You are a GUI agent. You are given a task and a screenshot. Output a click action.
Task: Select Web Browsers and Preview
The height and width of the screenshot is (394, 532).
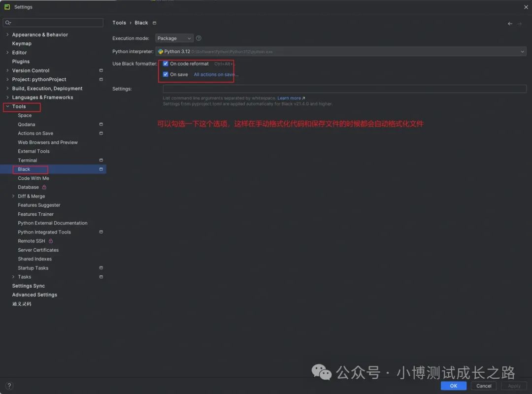pos(48,142)
